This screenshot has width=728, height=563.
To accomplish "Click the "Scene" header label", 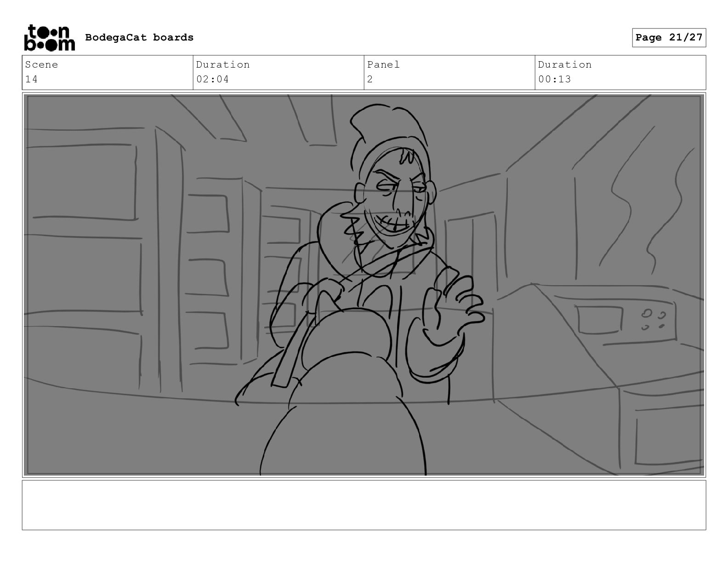I will point(41,64).
